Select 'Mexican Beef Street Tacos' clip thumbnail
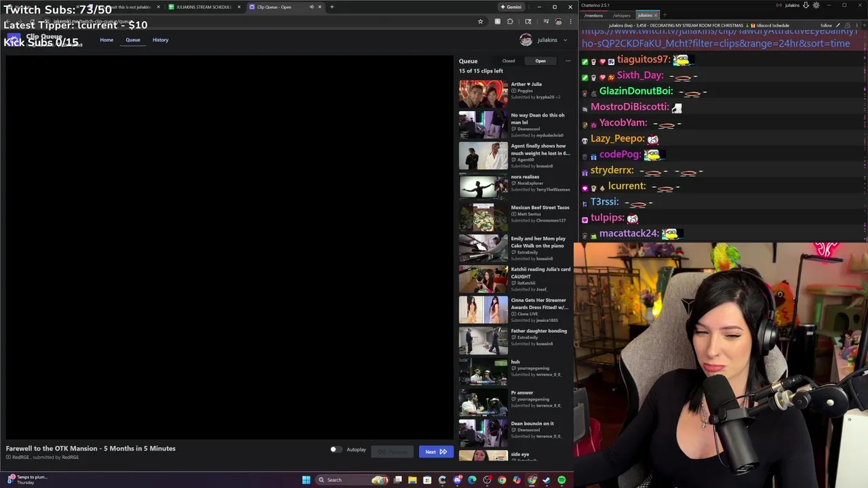868x488 pixels. click(483, 218)
